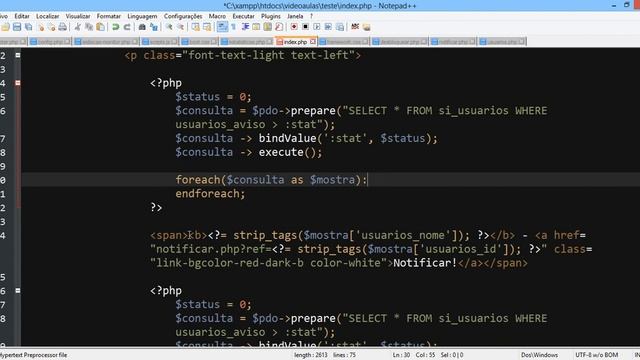
Task: Switch to the notificar.php tab
Action: click(x=453, y=42)
